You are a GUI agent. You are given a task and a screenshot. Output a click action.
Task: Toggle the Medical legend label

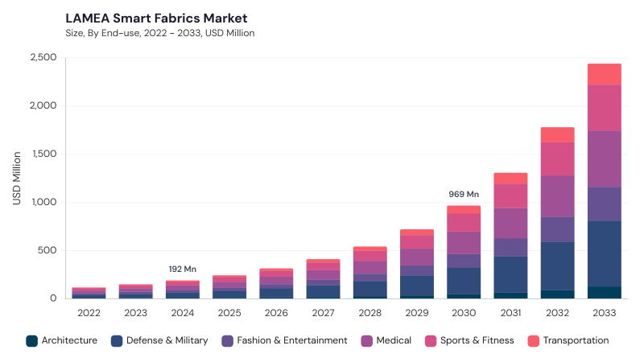(x=394, y=340)
